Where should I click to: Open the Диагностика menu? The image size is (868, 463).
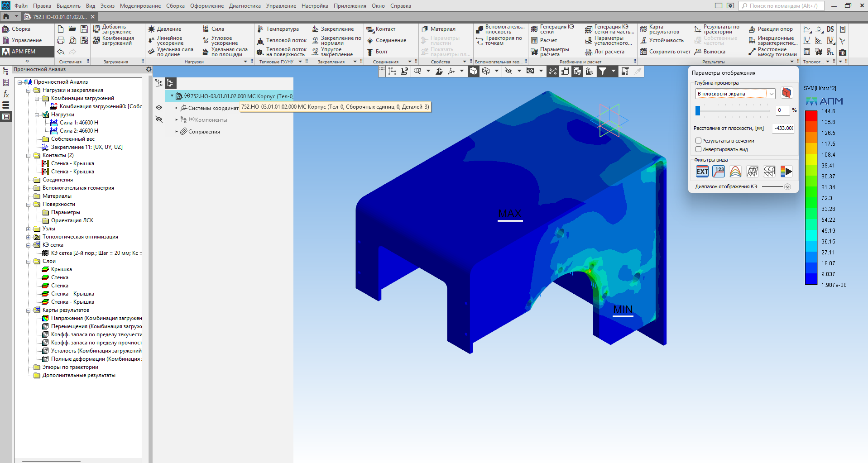pyautogui.click(x=245, y=6)
